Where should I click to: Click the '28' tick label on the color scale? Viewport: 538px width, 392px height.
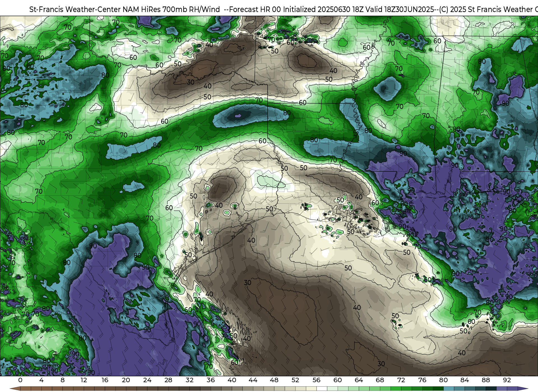tap(168, 380)
